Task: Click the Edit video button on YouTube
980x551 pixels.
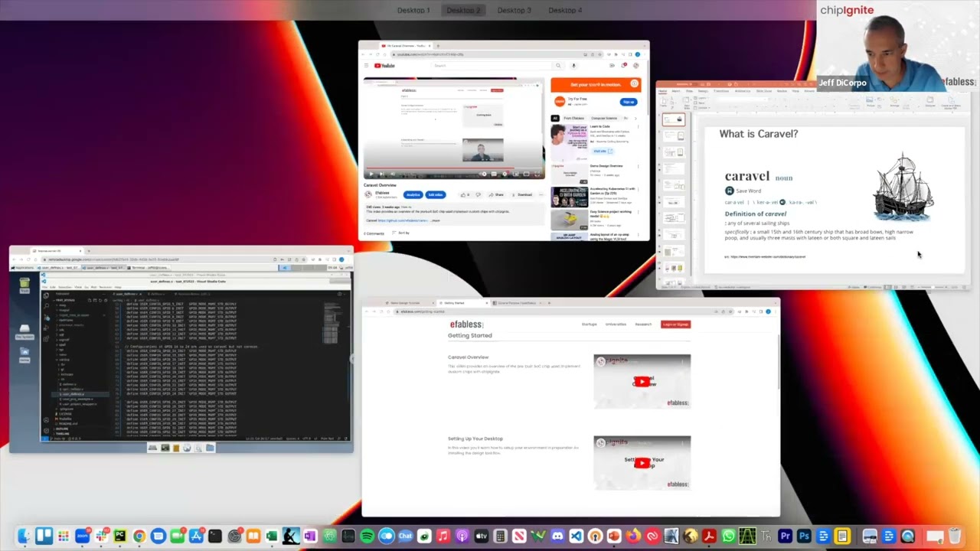Action: coord(435,195)
